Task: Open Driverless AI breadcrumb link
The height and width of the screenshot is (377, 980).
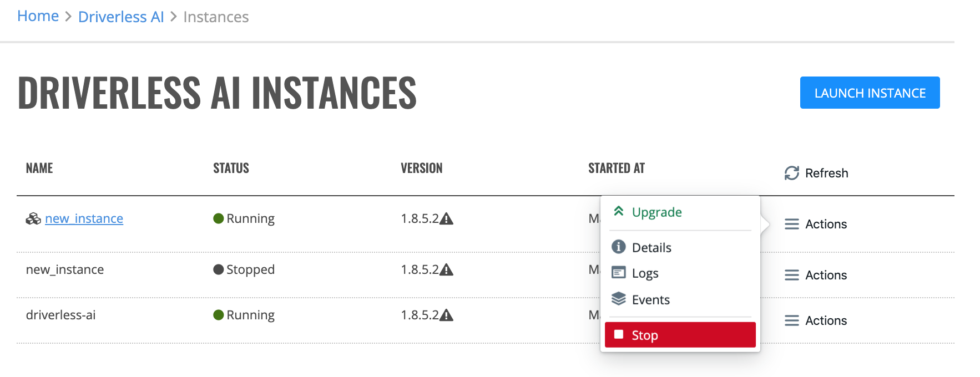Action: coord(121,17)
